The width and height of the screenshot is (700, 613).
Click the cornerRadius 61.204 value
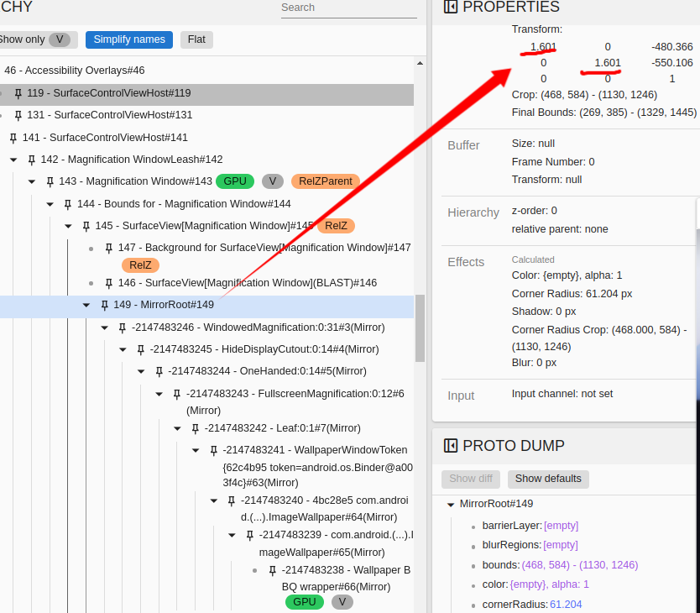click(x=566, y=605)
